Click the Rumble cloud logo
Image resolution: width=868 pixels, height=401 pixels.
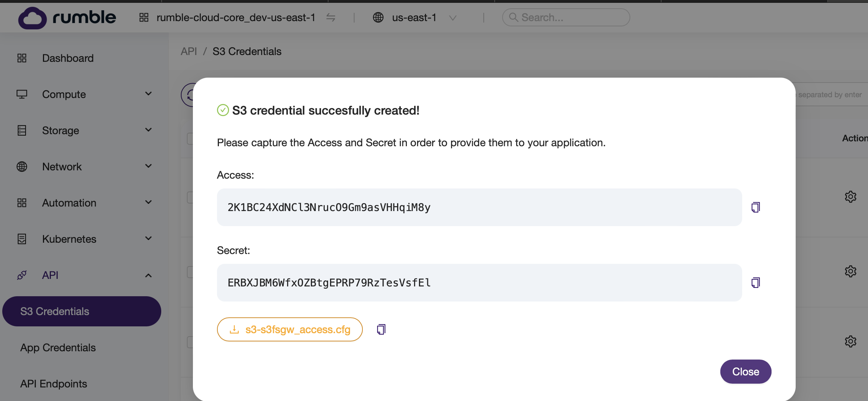pos(67,18)
